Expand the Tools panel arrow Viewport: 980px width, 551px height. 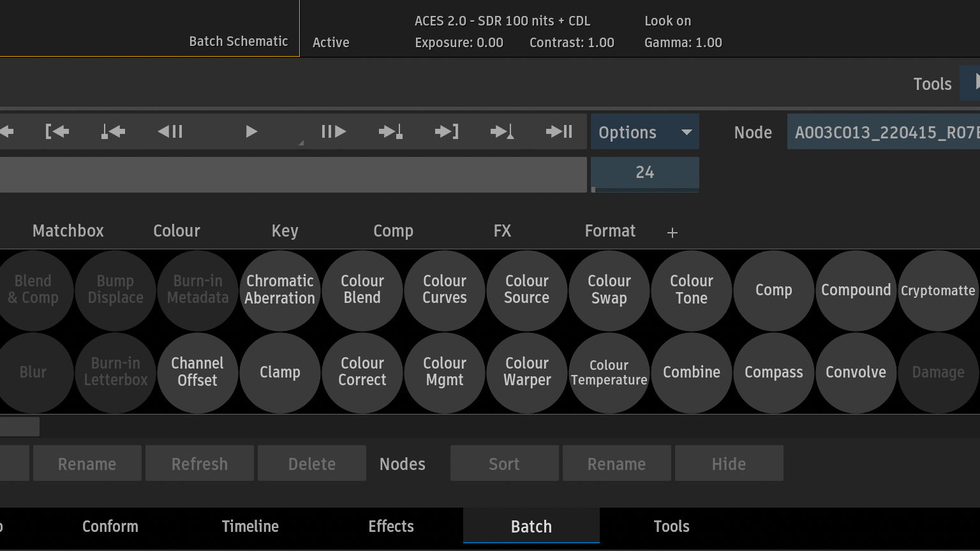point(972,84)
